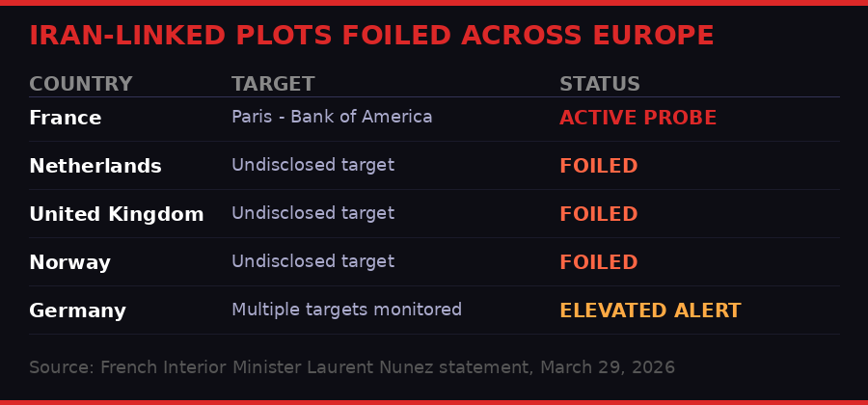Select the Germany country cell
The image size is (868, 405).
(x=77, y=310)
